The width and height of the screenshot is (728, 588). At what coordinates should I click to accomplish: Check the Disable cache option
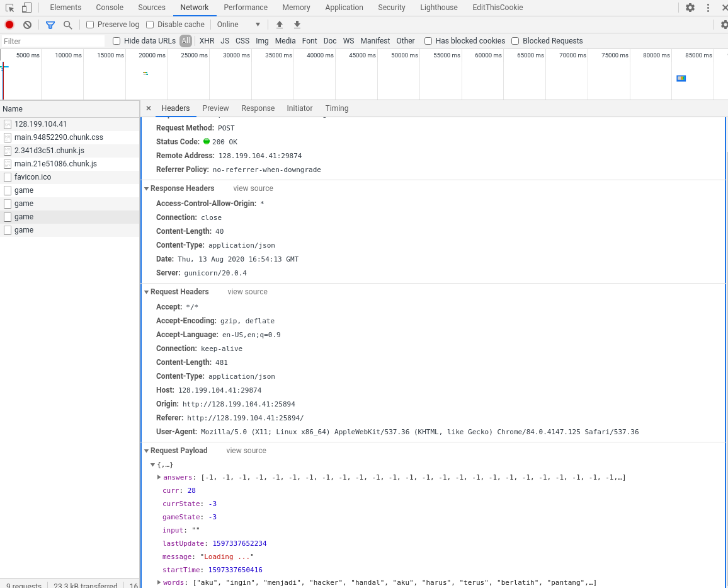[x=150, y=25]
